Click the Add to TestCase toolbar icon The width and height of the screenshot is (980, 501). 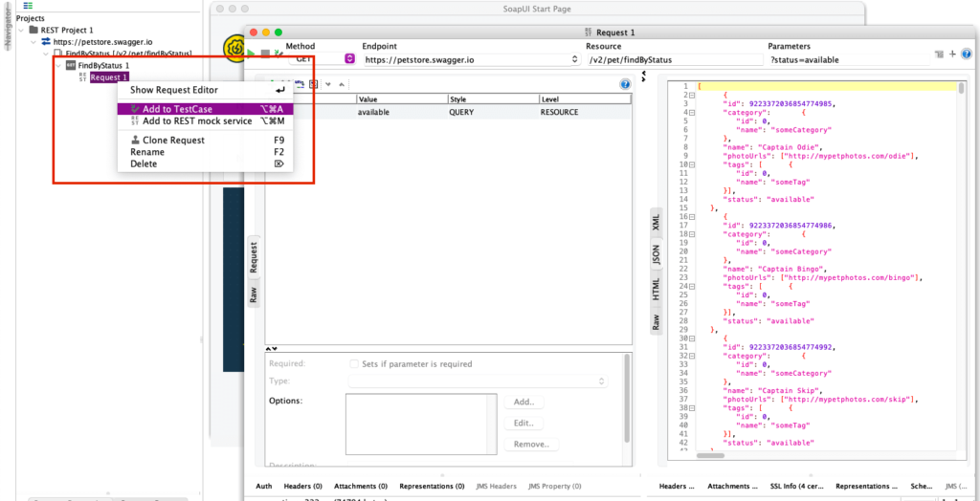(x=278, y=54)
